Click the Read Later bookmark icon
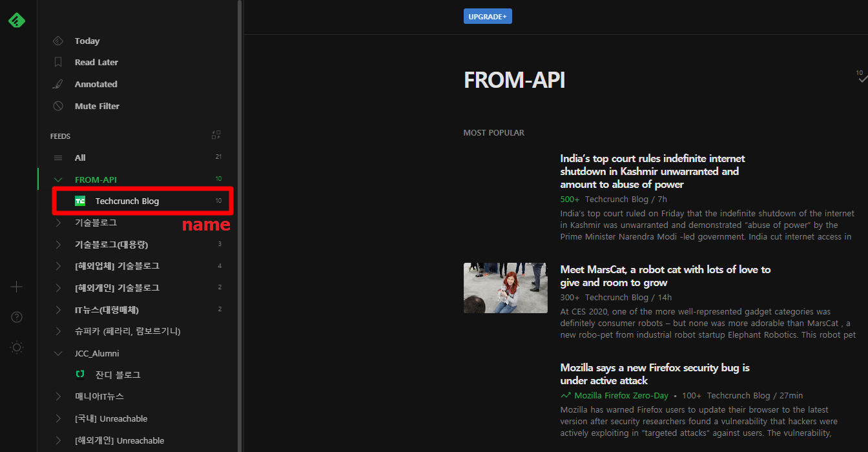868x452 pixels. [58, 62]
